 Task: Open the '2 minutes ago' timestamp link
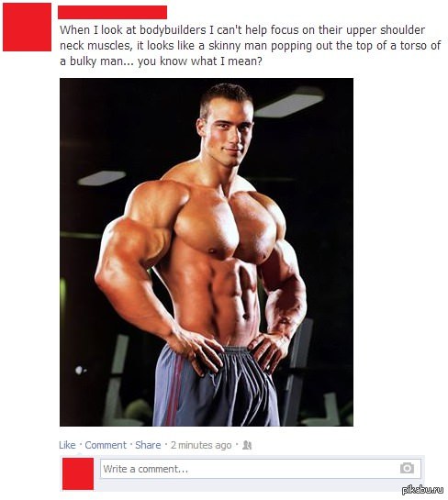tap(201, 445)
